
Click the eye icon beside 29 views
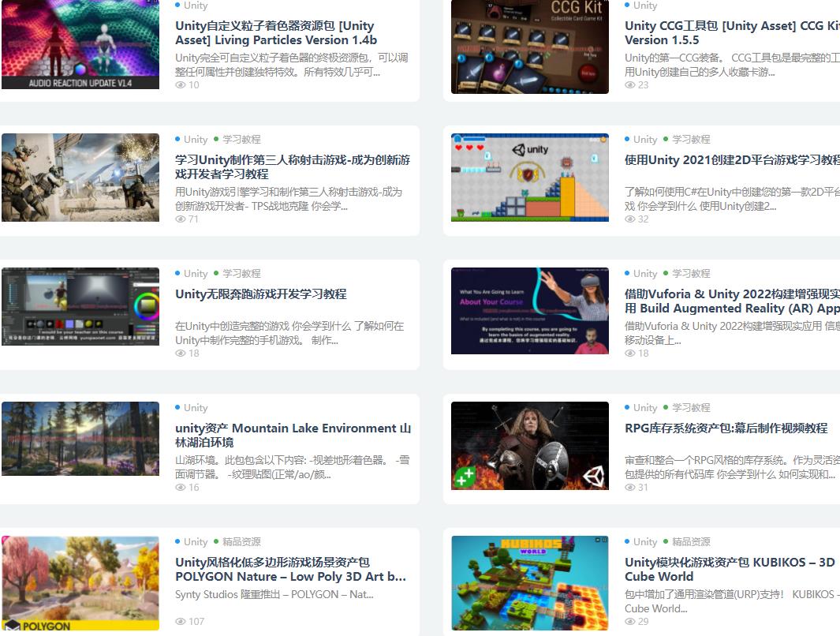630,621
